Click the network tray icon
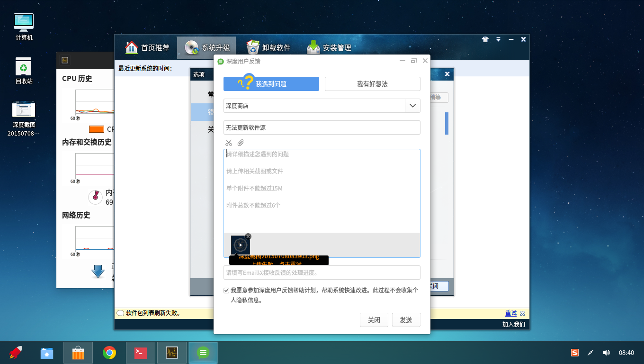The width and height of the screenshot is (644, 364). pyautogui.click(x=590, y=353)
